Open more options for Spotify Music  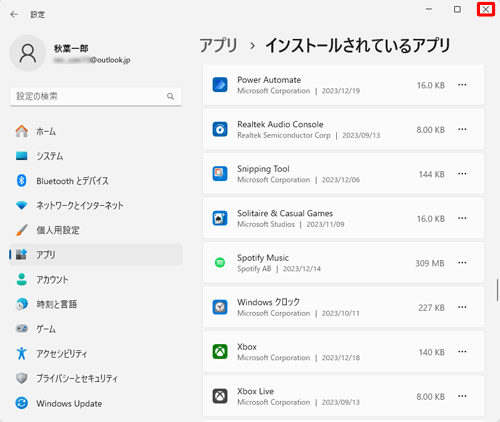(462, 263)
